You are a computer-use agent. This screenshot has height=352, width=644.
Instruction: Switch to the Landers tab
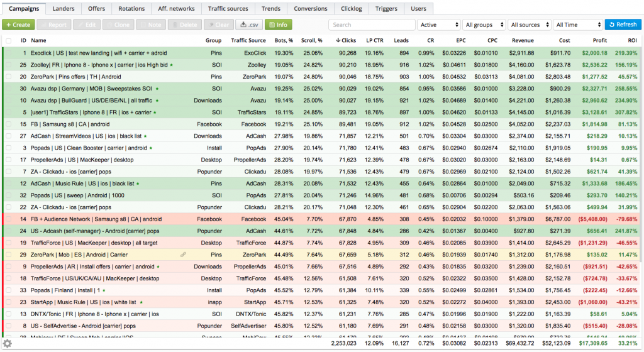(x=64, y=9)
